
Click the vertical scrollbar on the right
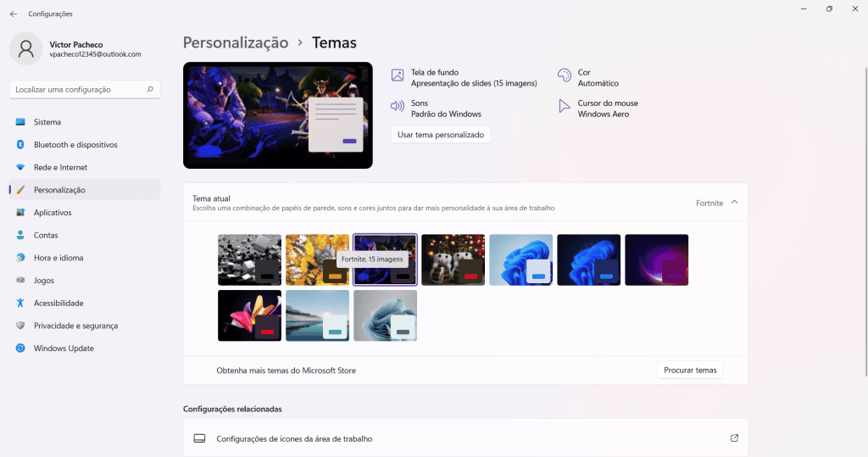(865, 221)
